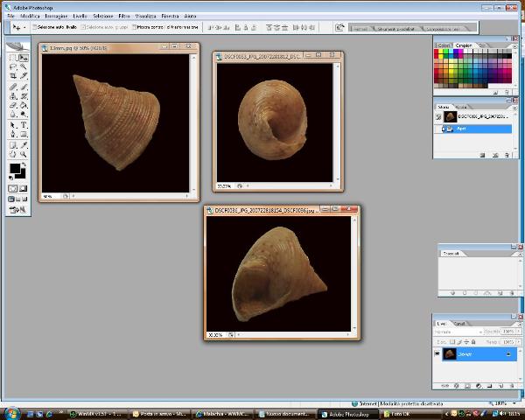The width and height of the screenshot is (525, 420).
Task: Toggle the 'Mostra contorni di trasformazione' checkbox
Action: [x=133, y=27]
